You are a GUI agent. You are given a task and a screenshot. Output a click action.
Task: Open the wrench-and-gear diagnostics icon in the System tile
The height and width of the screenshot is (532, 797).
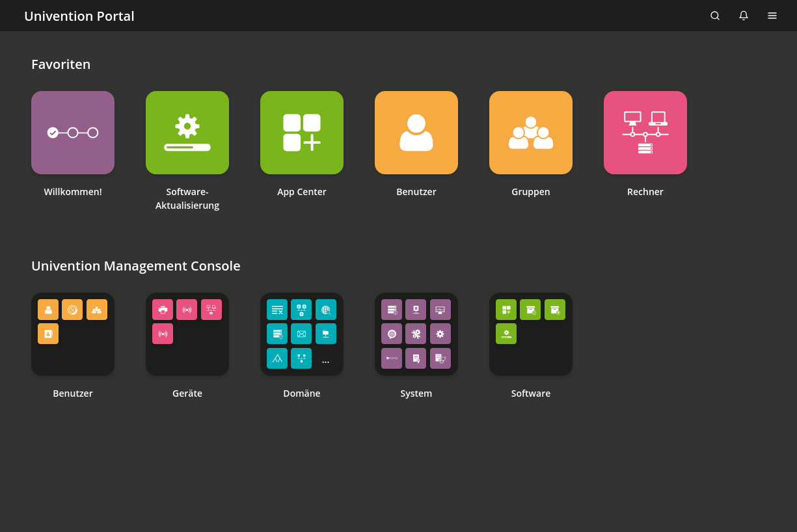click(x=416, y=334)
